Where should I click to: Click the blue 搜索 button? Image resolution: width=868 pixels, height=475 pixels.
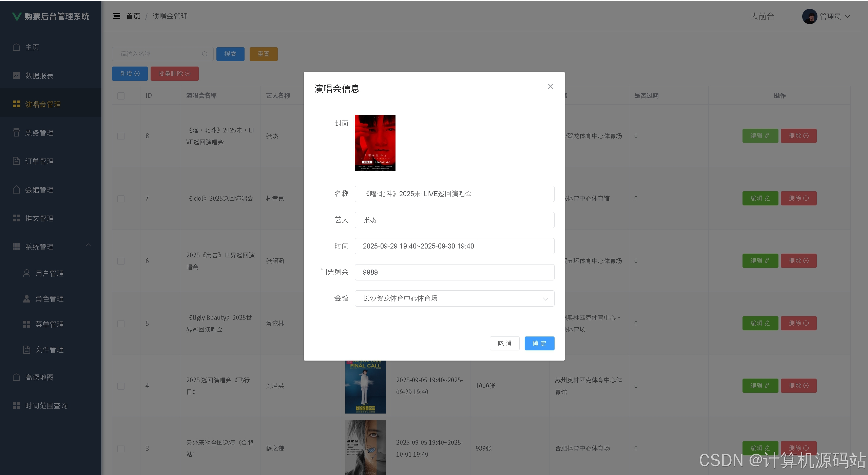click(230, 54)
